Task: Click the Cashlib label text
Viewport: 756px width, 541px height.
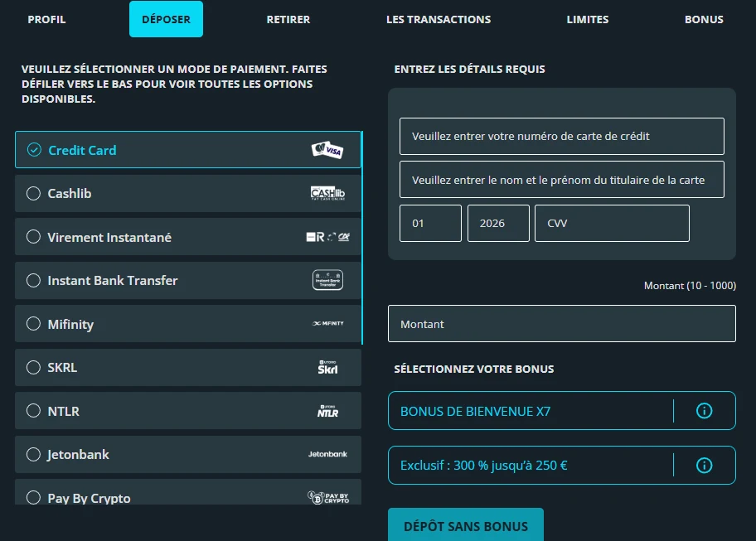Action: click(x=70, y=194)
